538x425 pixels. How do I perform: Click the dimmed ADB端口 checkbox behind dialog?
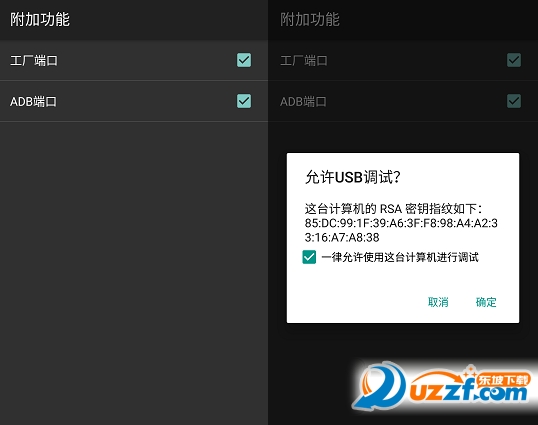pyautogui.click(x=514, y=101)
